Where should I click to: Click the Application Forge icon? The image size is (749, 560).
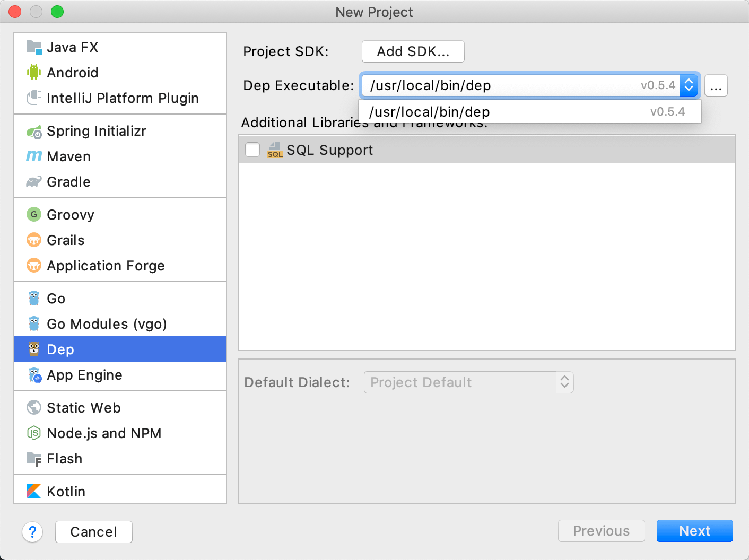[34, 265]
